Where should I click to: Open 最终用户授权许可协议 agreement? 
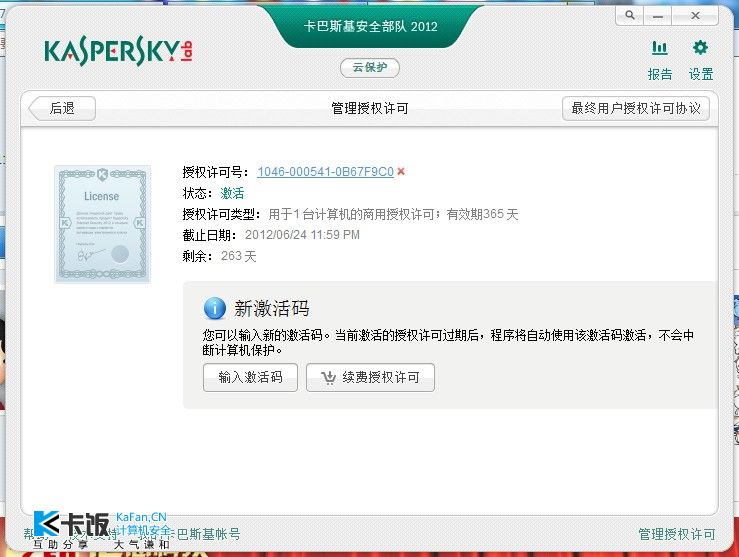click(x=635, y=108)
